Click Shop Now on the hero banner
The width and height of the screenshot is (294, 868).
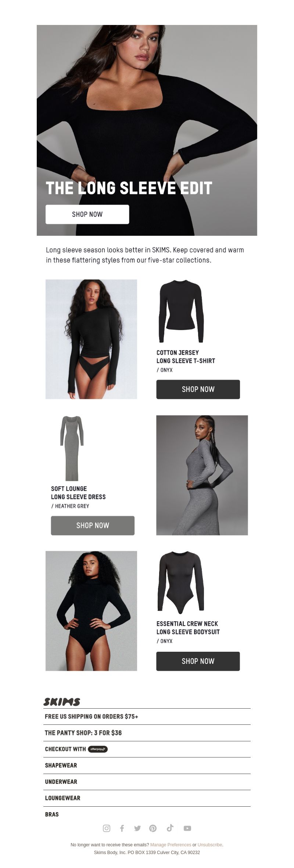pos(87,214)
